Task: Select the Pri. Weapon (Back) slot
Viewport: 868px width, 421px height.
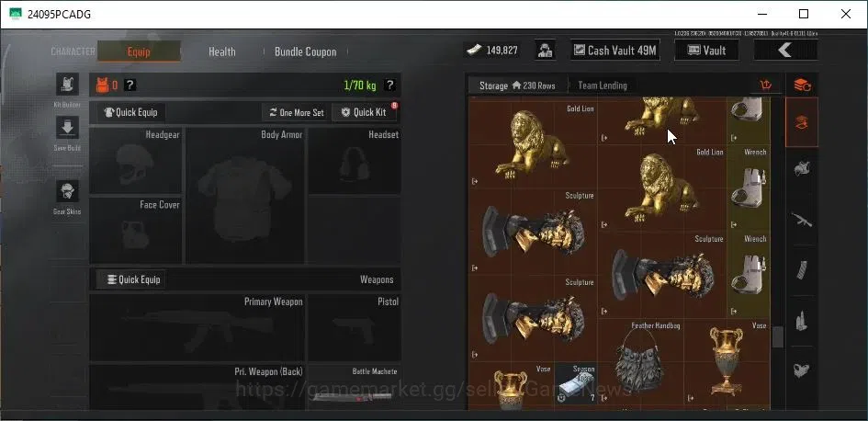Action: (197, 388)
